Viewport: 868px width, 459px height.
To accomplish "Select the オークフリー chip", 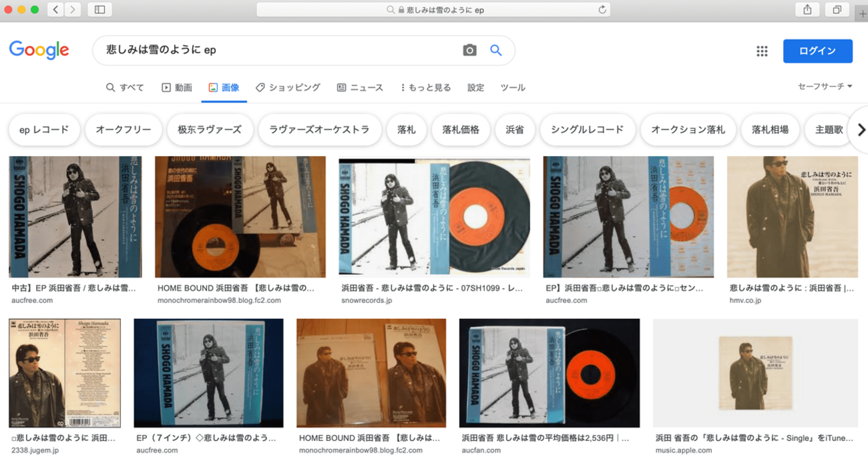I will coord(124,130).
